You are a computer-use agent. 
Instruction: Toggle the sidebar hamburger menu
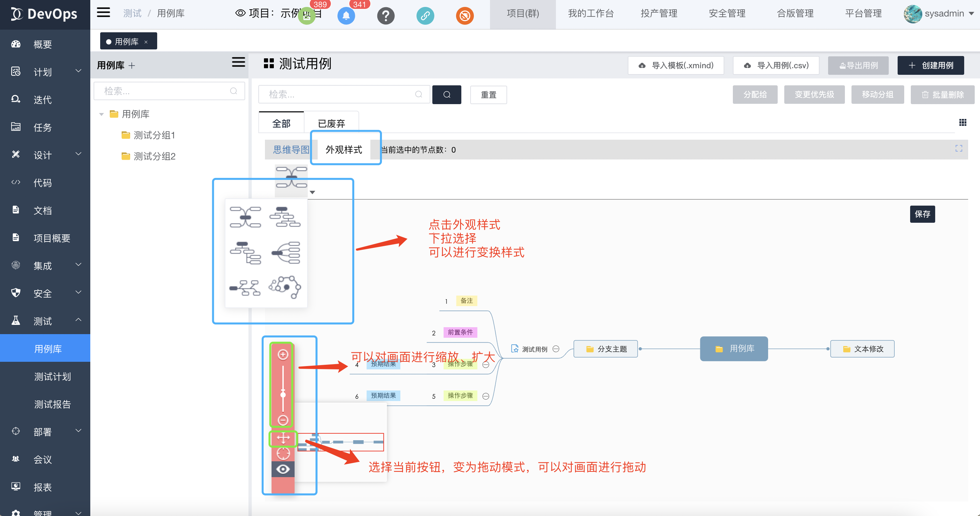coord(103,13)
